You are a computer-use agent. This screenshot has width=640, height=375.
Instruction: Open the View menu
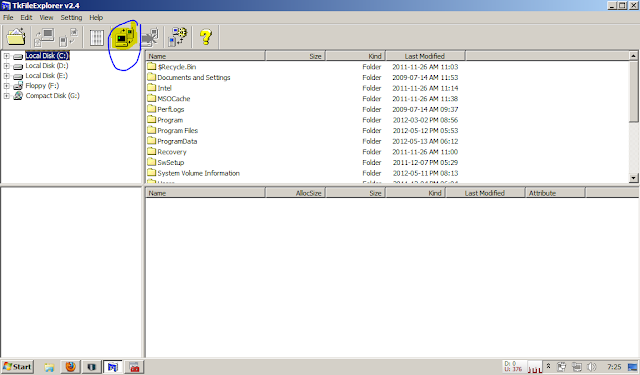point(46,18)
